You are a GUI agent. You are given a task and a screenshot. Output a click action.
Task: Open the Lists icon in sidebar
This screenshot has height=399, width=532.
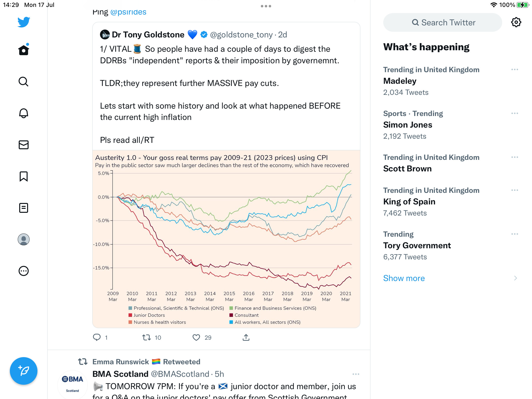(x=24, y=208)
